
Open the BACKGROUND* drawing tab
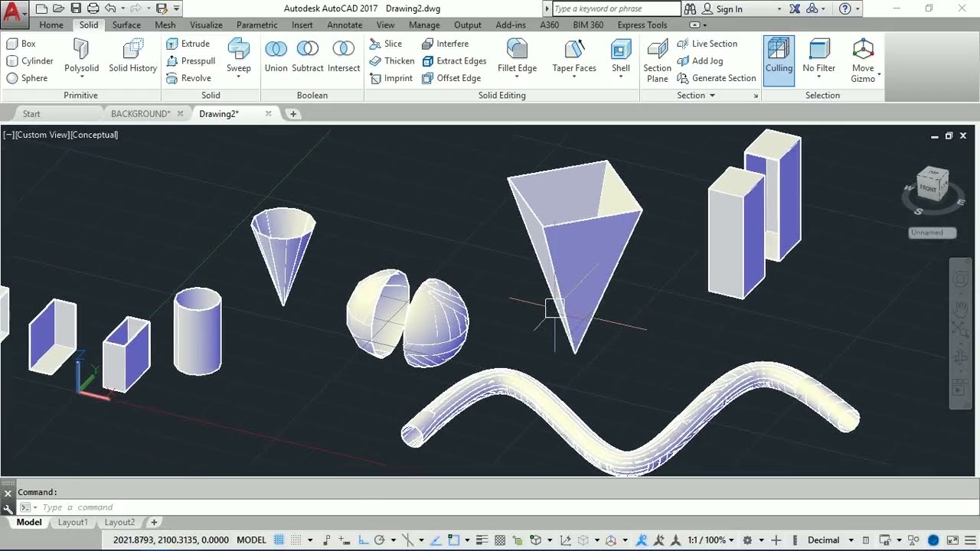tap(141, 114)
